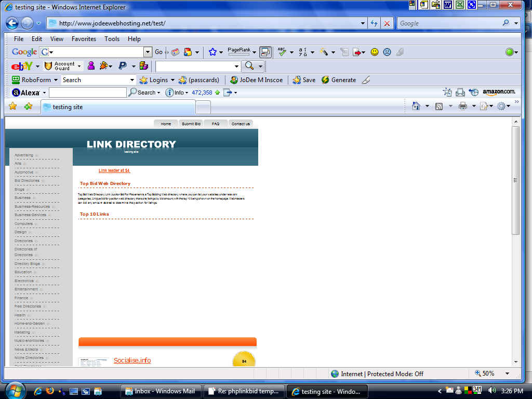Click the Alexa search input field
Viewport: 532px width, 399px height.
pos(87,92)
